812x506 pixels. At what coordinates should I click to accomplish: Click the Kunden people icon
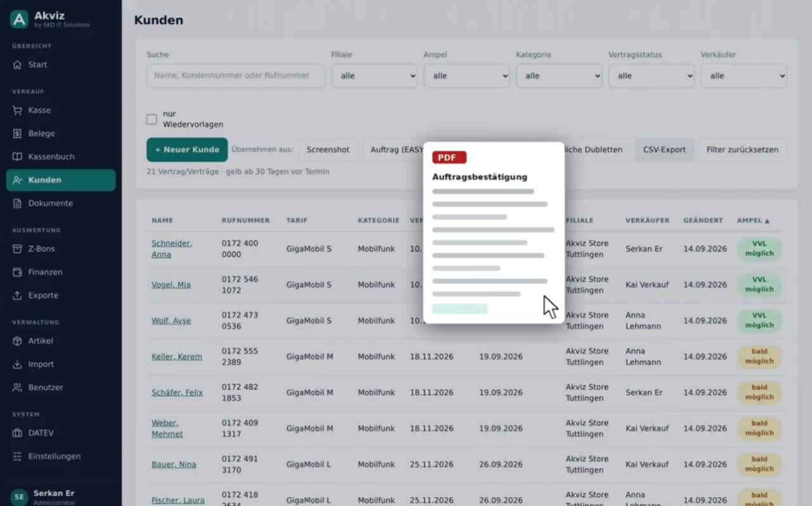(17, 180)
